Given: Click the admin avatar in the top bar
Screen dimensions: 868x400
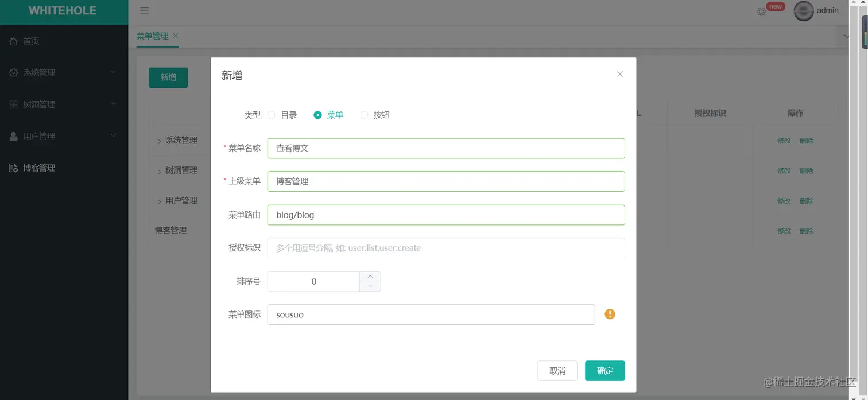Looking at the screenshot, I should [x=804, y=10].
